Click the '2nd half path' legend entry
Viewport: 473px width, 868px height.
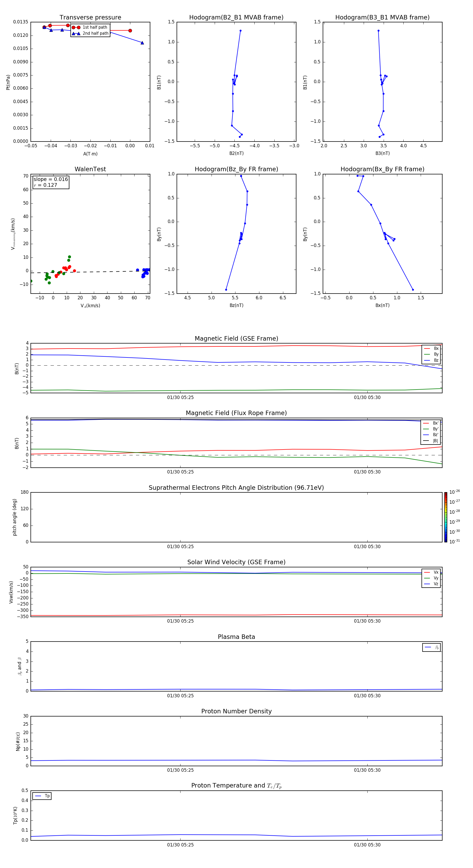point(90,33)
